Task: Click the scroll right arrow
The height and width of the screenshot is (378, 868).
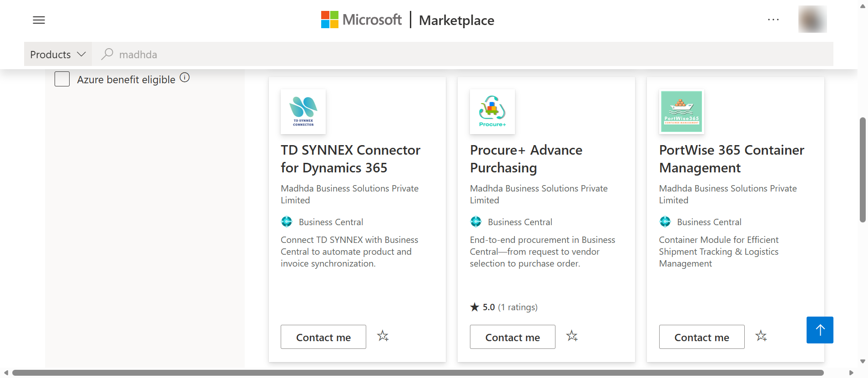Action: 851,373
